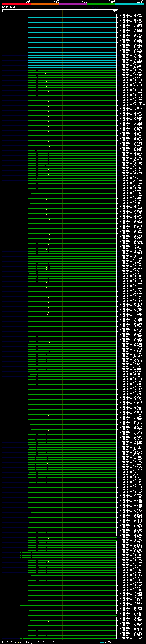Select the UniRef100_Q4PHC7 label
Image resolution: width=146 pixels, height=644 pixels.
click(131, 77)
